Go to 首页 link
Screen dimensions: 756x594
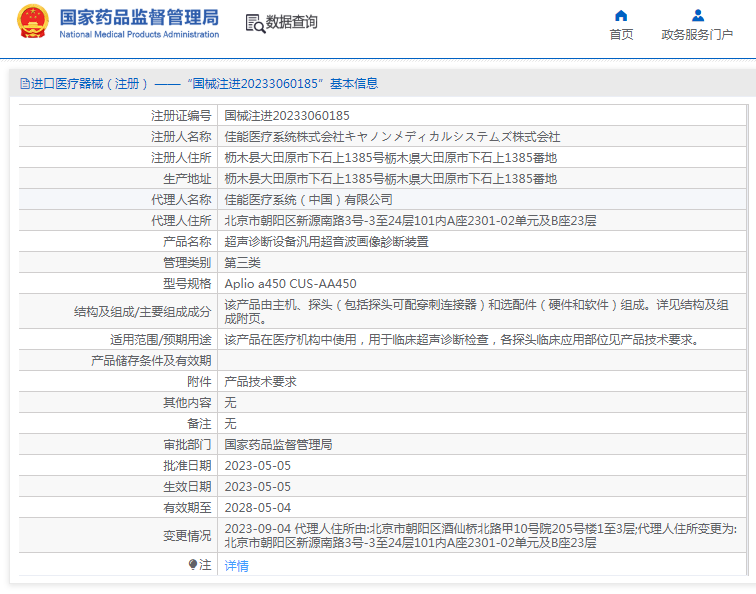[621, 35]
